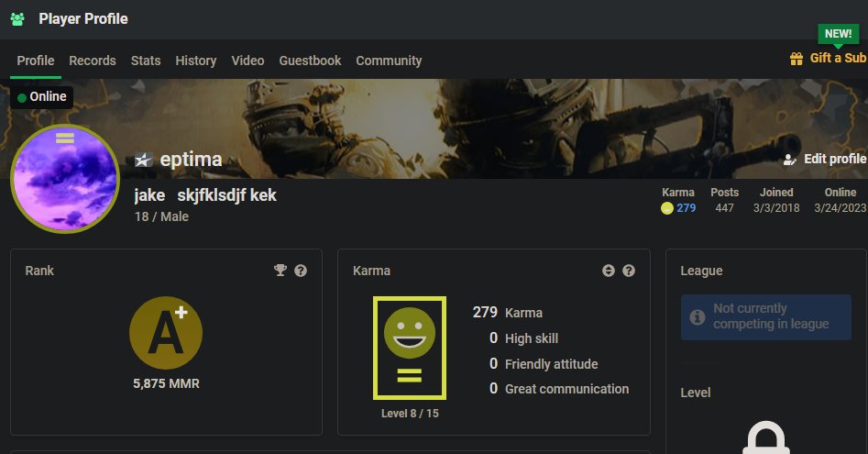Click the High skill karma row
This screenshot has width=868, height=454.
click(523, 338)
